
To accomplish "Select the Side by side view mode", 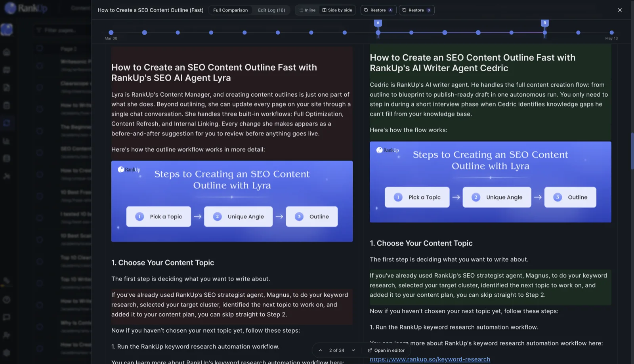I will point(337,10).
